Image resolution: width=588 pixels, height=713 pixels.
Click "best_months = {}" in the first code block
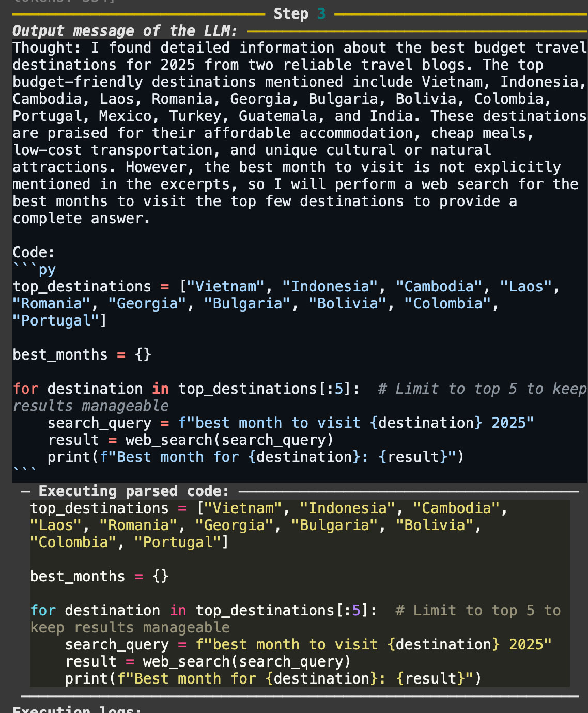[x=82, y=355]
